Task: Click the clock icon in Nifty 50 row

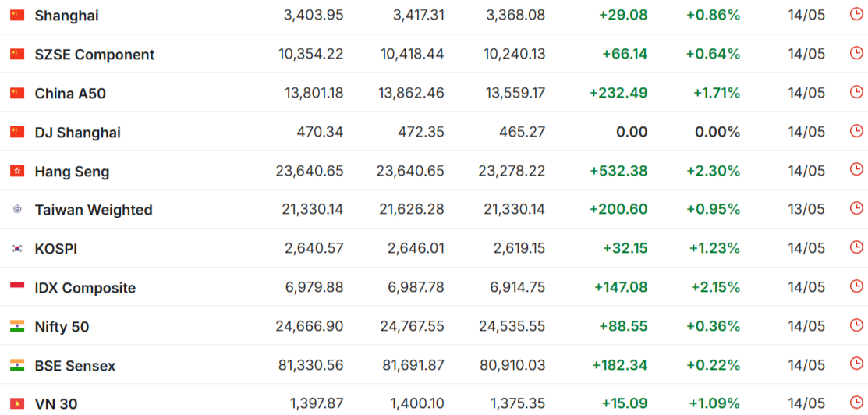Action: click(x=856, y=325)
